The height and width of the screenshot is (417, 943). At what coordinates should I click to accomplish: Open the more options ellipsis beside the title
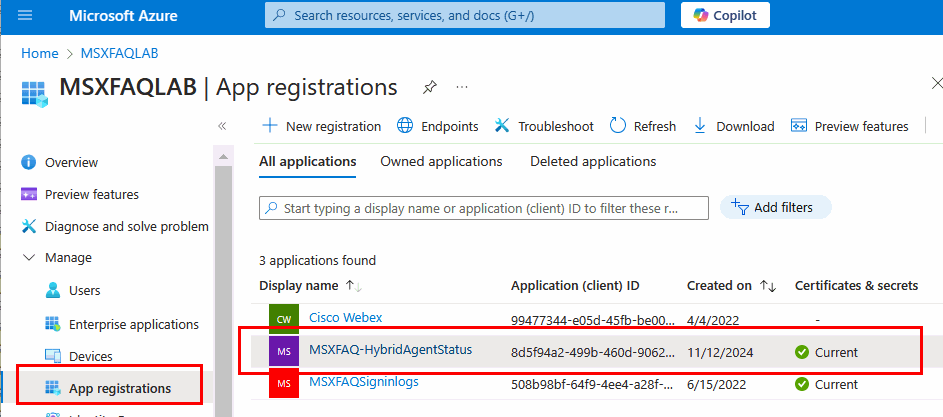[462, 87]
